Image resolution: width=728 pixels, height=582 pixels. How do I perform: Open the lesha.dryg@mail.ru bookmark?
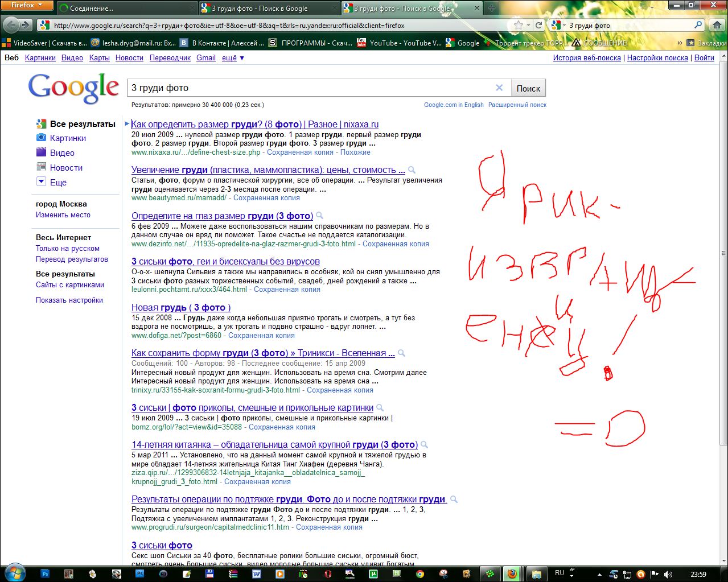[134, 43]
